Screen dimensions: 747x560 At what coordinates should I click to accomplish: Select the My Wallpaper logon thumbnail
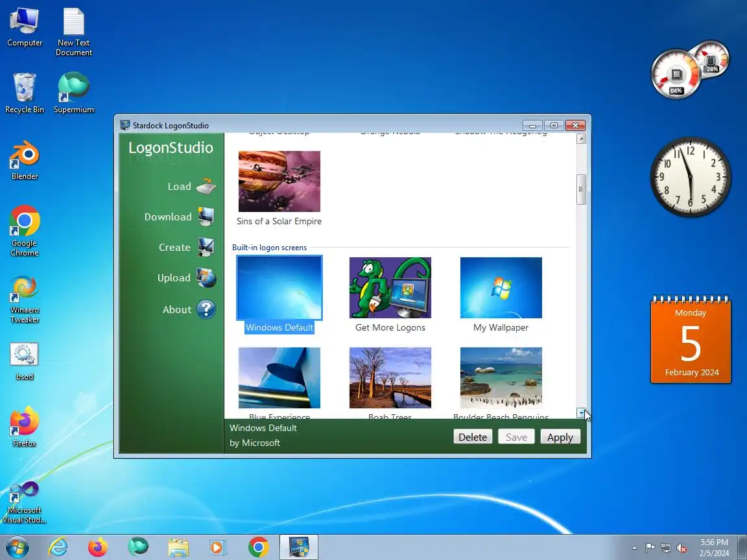501,288
